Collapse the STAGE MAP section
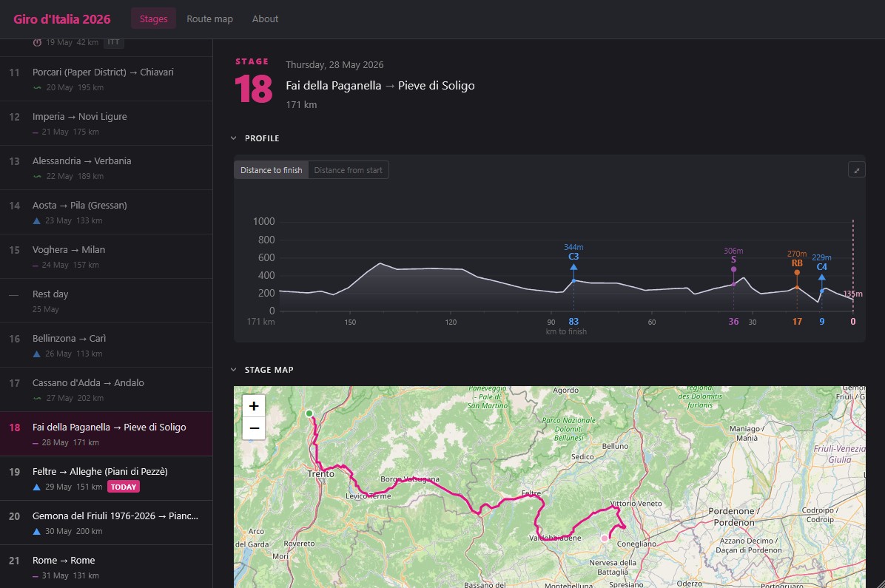 pyautogui.click(x=233, y=370)
